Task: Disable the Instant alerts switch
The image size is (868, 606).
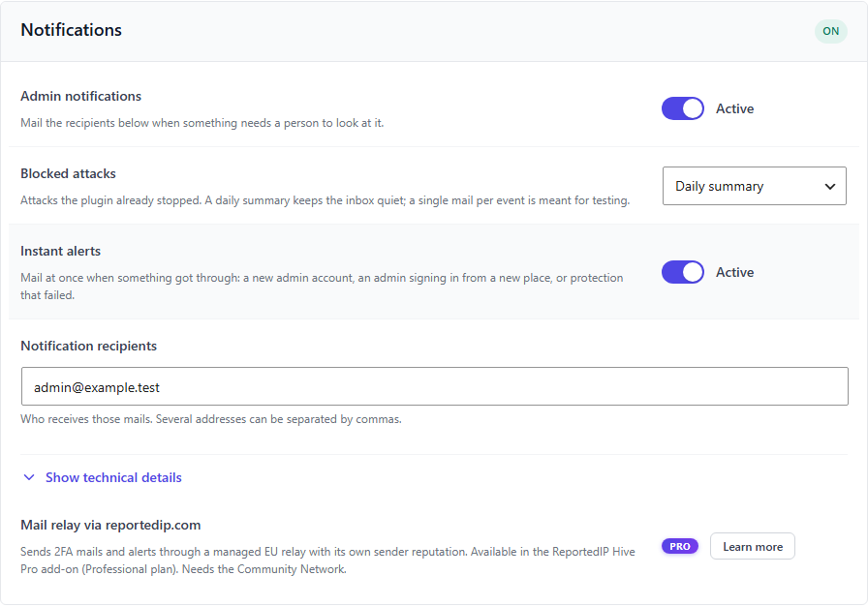Action: click(683, 272)
